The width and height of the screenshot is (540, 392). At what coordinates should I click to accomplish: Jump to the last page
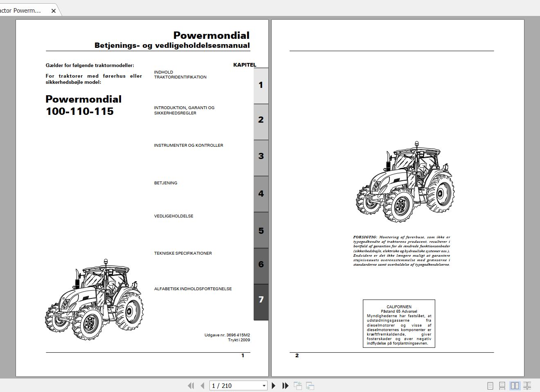(286, 385)
